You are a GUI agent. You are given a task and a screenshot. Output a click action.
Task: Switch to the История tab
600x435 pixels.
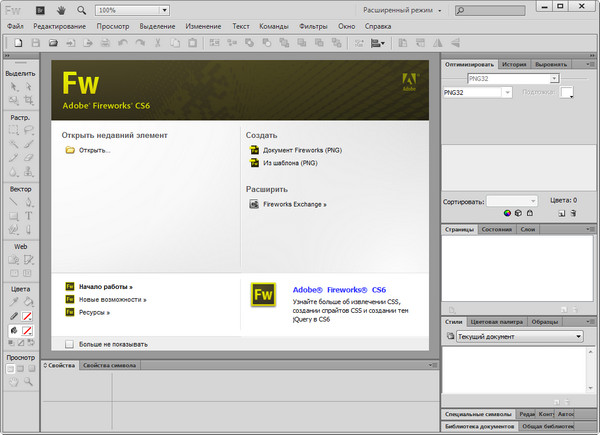[x=513, y=64]
